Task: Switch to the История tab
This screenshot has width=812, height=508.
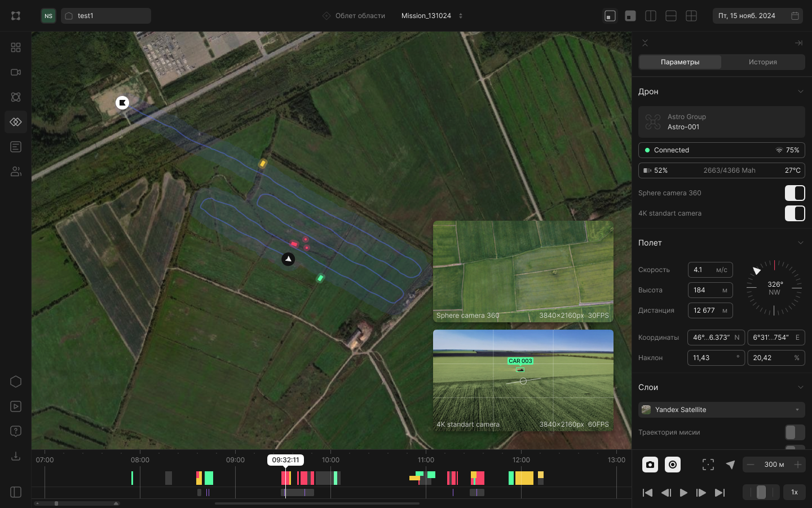Action: 762,62
